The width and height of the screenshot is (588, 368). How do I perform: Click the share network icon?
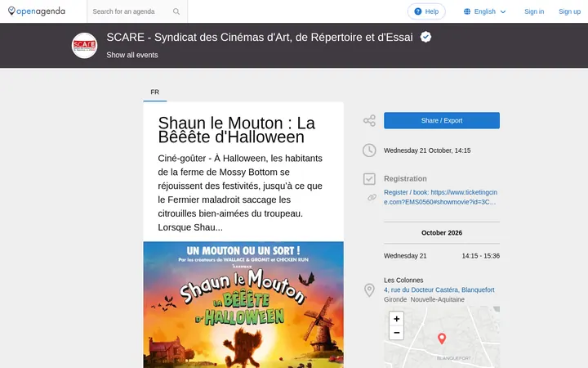369,120
